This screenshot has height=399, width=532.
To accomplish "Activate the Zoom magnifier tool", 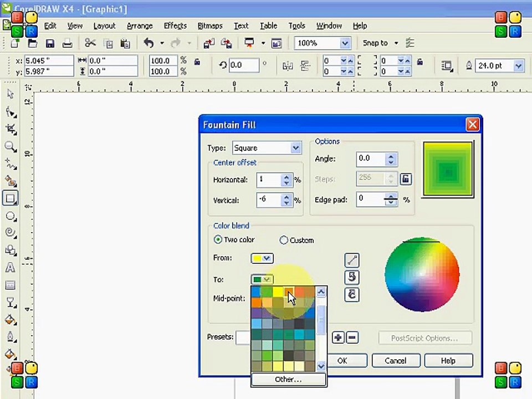I will coord(11,147).
